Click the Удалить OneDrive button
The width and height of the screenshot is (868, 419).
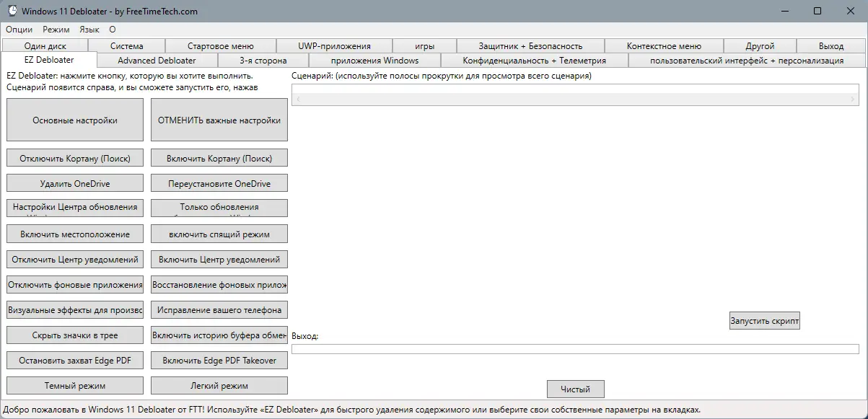pyautogui.click(x=75, y=183)
